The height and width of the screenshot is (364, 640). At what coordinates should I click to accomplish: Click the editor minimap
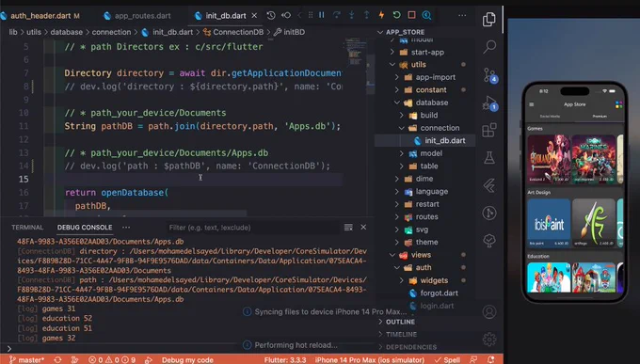pyautogui.click(x=356, y=53)
